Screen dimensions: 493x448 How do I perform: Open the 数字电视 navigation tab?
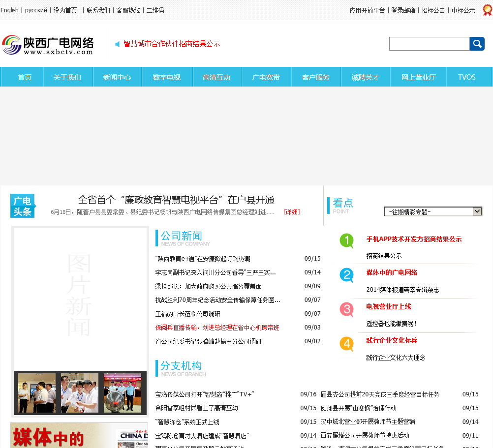[x=167, y=77]
